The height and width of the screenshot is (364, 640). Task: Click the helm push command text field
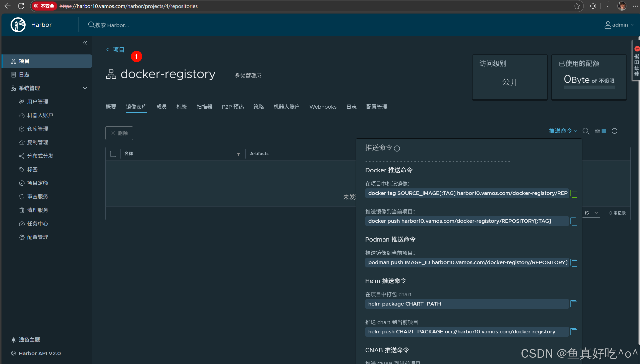point(467,332)
